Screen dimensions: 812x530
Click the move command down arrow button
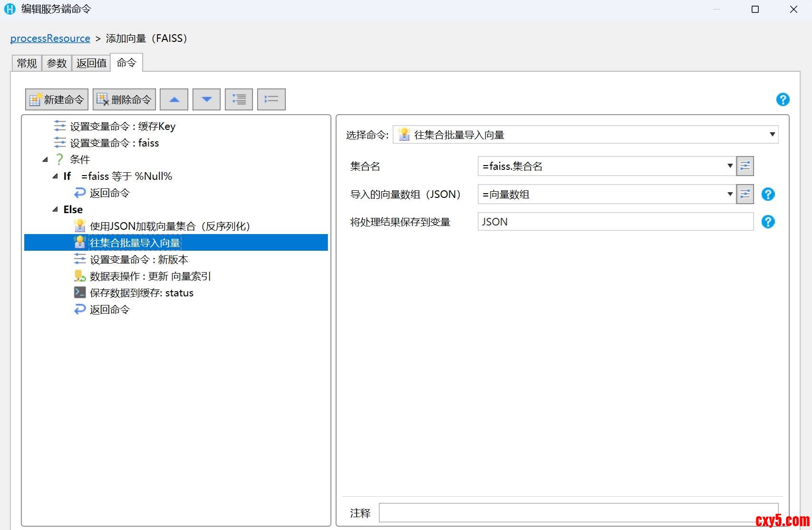206,99
